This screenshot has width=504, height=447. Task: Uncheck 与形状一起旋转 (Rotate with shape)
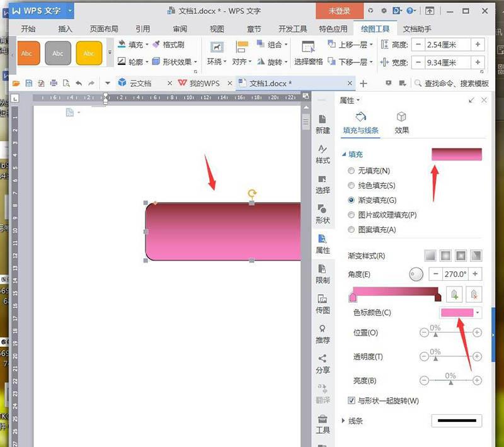coord(351,400)
